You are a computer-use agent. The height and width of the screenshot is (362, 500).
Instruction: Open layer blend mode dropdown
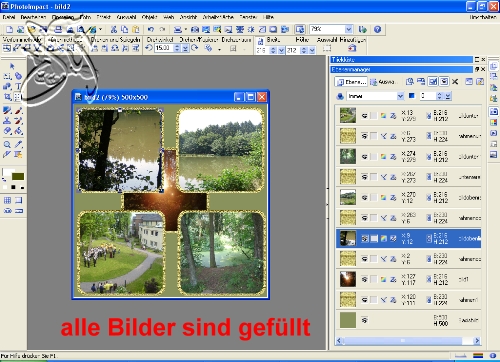[400, 96]
